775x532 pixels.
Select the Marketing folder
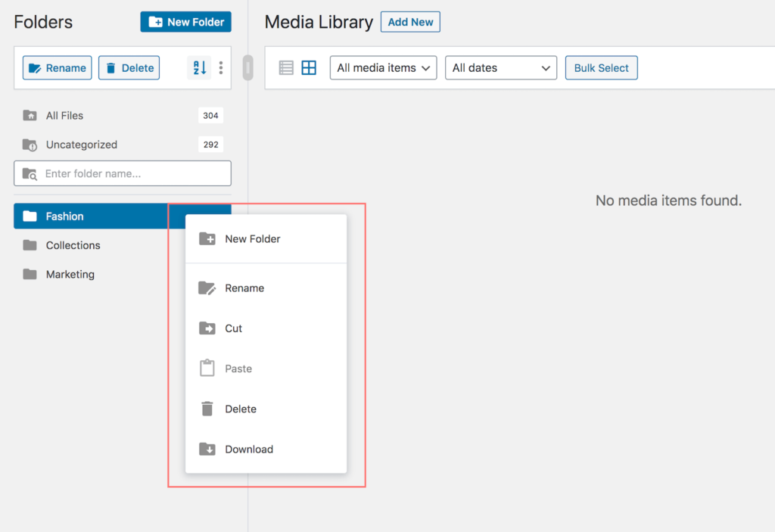click(x=70, y=274)
